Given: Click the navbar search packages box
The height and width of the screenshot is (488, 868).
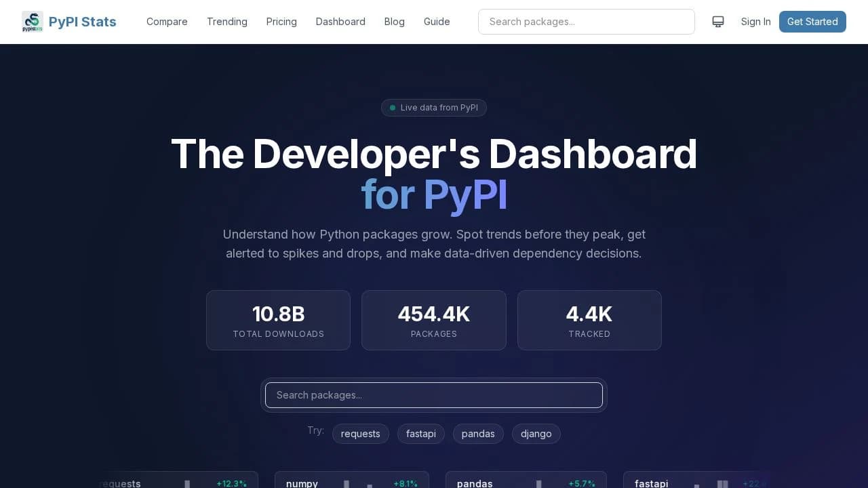Looking at the screenshot, I should pyautogui.click(x=586, y=22).
